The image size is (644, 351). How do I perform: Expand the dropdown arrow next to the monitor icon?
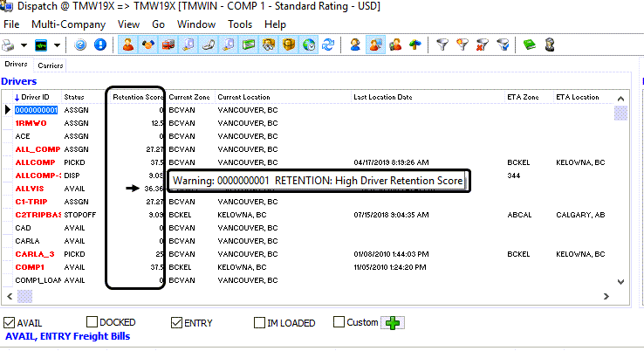(x=57, y=45)
